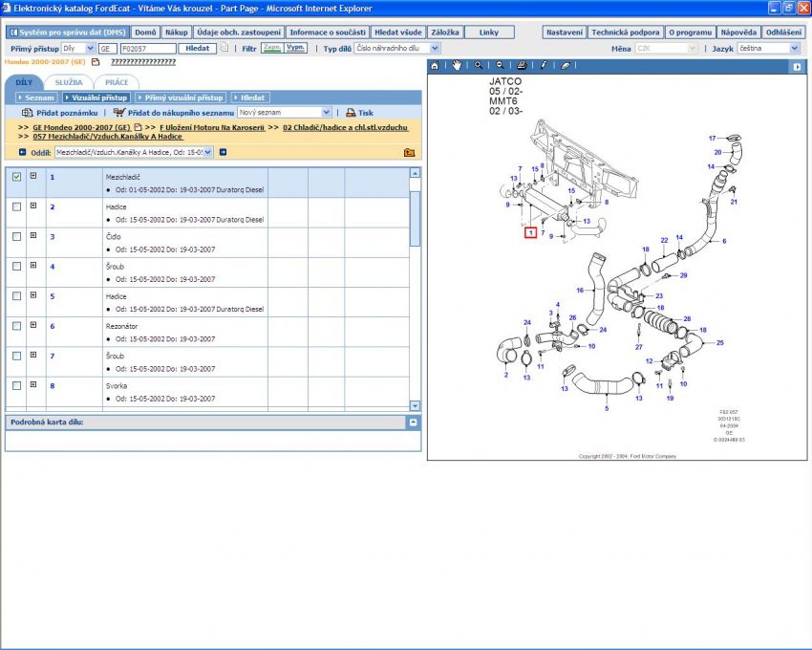Click the Domů button
This screenshot has width=812, height=650.
click(x=145, y=32)
